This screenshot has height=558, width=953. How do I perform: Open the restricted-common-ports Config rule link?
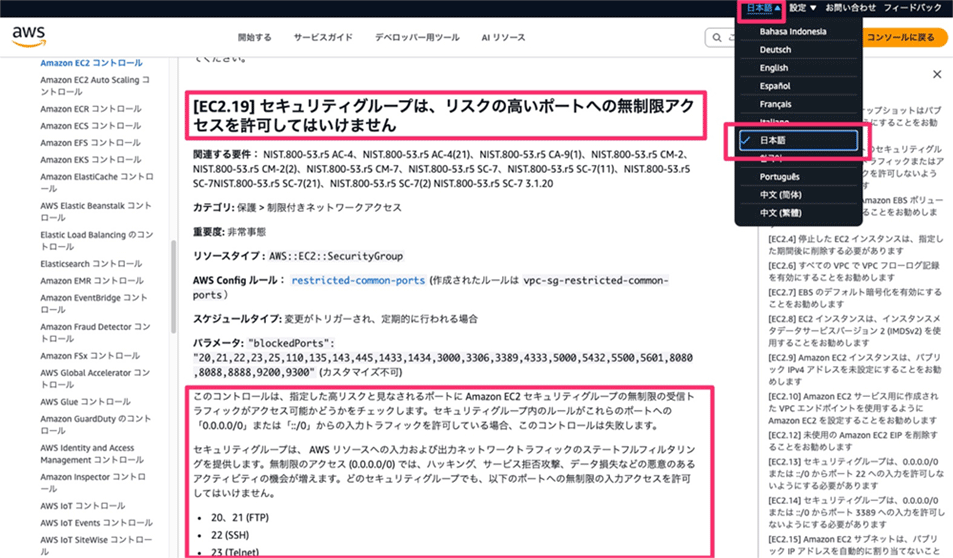tap(358, 281)
